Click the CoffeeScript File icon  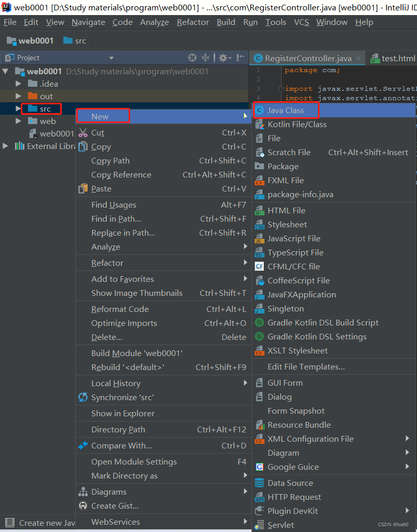(x=259, y=281)
